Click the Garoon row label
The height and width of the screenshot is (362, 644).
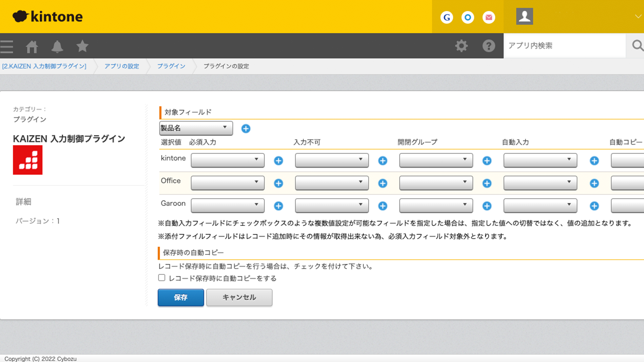173,203
